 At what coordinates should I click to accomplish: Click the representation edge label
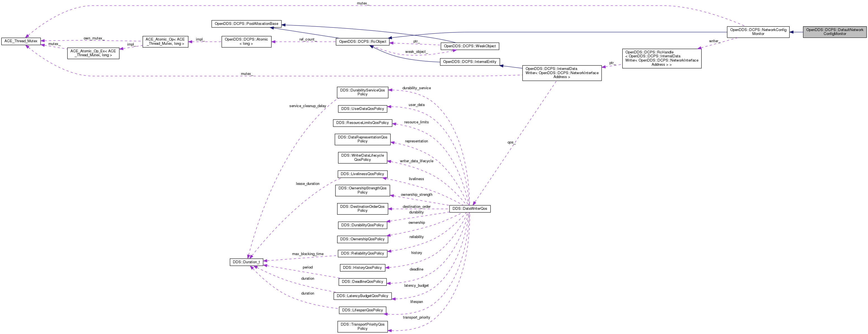click(417, 141)
